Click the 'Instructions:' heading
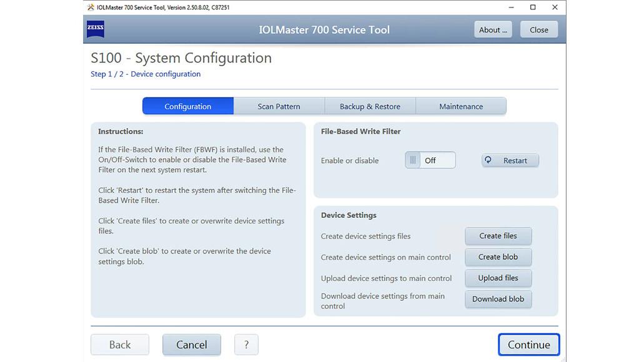Screen dimensions: 644x362 click(x=121, y=131)
